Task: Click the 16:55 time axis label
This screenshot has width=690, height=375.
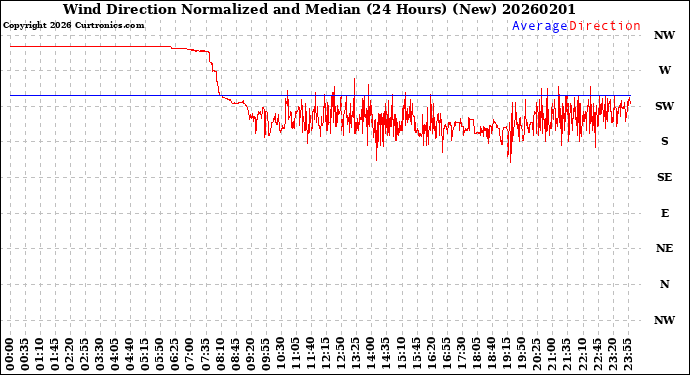Action: pos(446,355)
